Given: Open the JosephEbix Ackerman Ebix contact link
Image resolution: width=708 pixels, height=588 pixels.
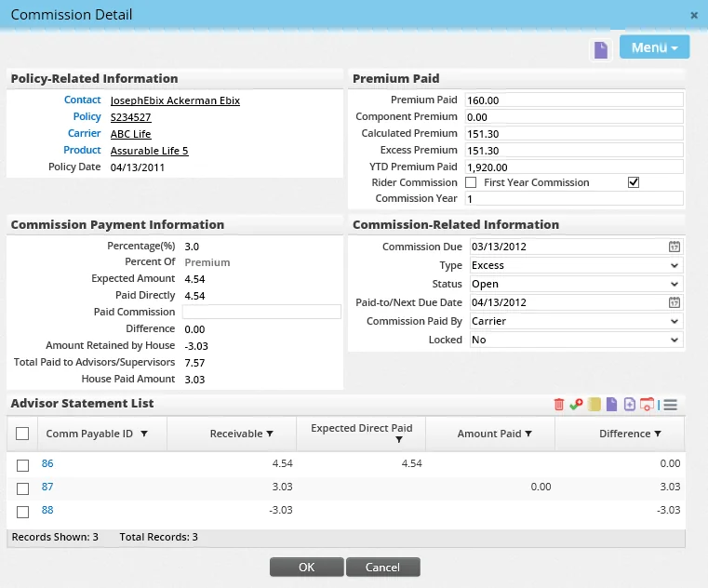Looking at the screenshot, I should coord(175,100).
